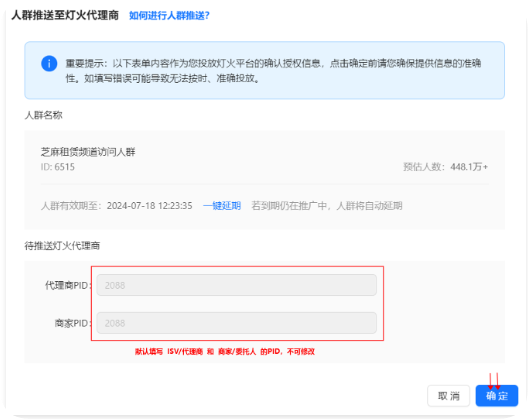Viewport: 528px width, 419px height.
Task: Click the 代理商PID input field
Action: 236,285
